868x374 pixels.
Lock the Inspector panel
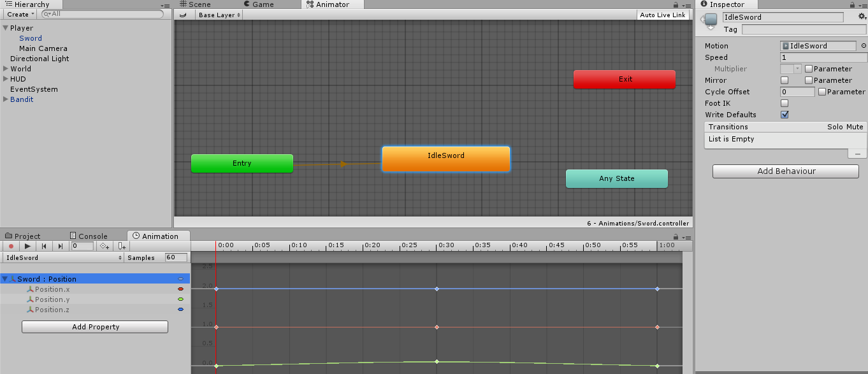(x=853, y=4)
